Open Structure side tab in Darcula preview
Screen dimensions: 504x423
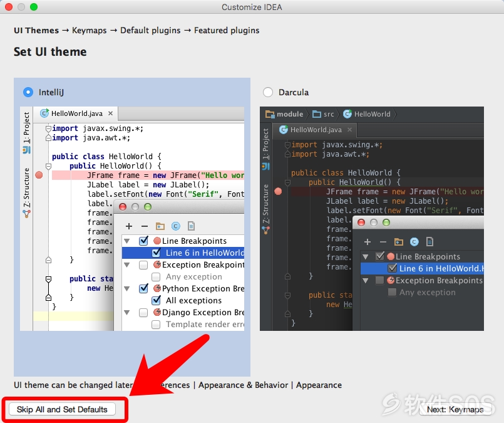(x=265, y=209)
